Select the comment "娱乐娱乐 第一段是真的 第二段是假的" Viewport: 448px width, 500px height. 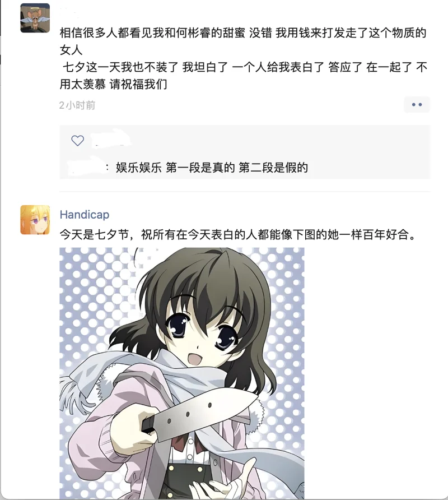click(212, 168)
